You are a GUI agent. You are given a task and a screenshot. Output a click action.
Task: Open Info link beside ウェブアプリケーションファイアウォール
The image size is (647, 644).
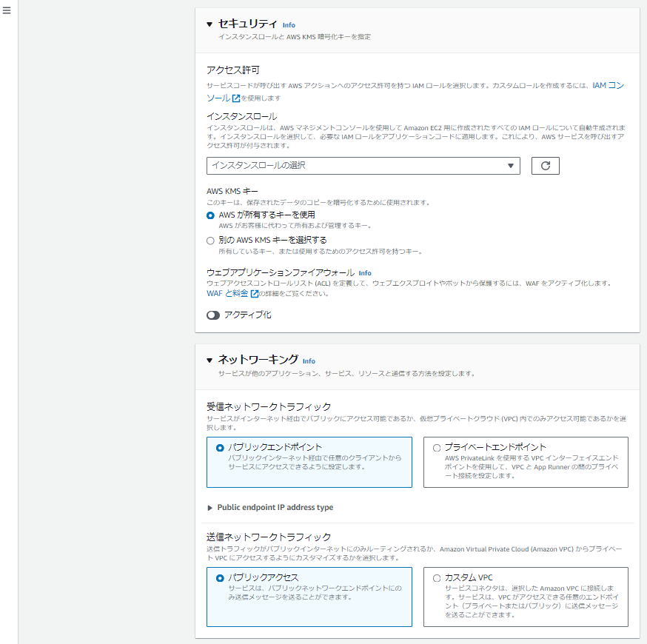pos(365,273)
